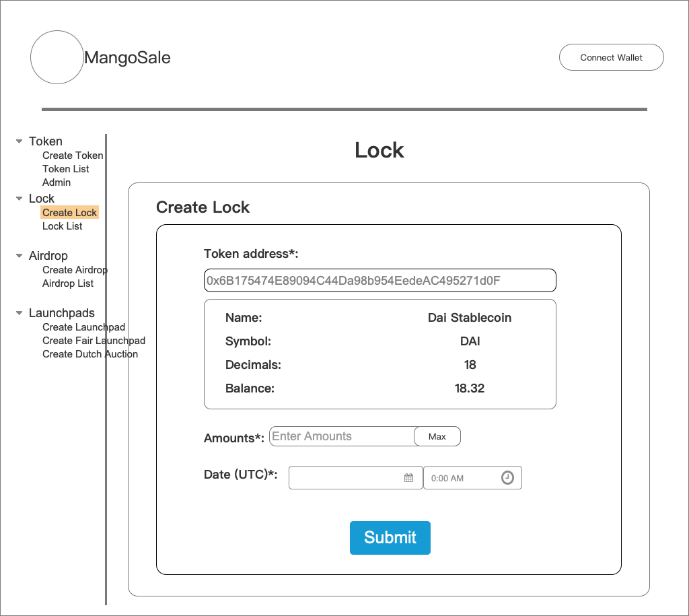Connect Wallet button in header
The image size is (689, 616).
[x=611, y=57]
